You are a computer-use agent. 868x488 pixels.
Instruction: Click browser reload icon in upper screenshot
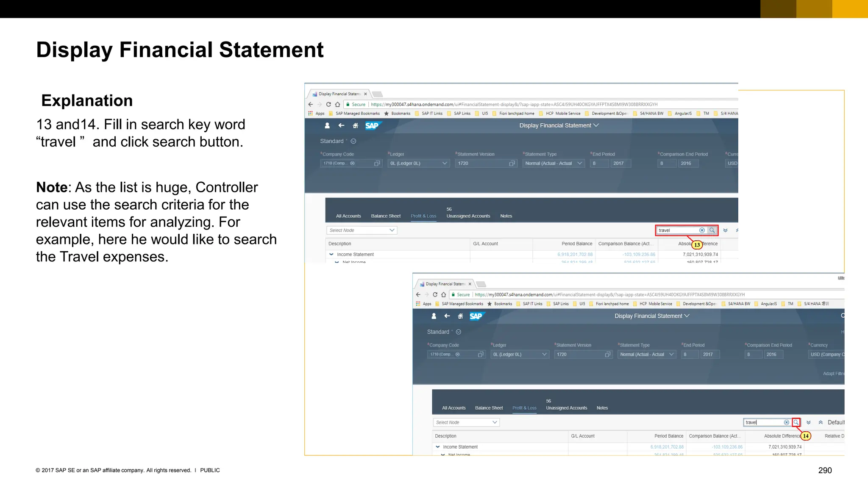pyautogui.click(x=328, y=104)
